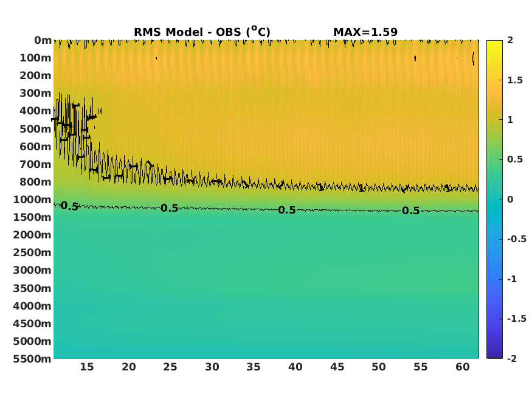This screenshot has height=399, width=532.
Task: Click the "1500m" depth axis label
Action: 32,217
